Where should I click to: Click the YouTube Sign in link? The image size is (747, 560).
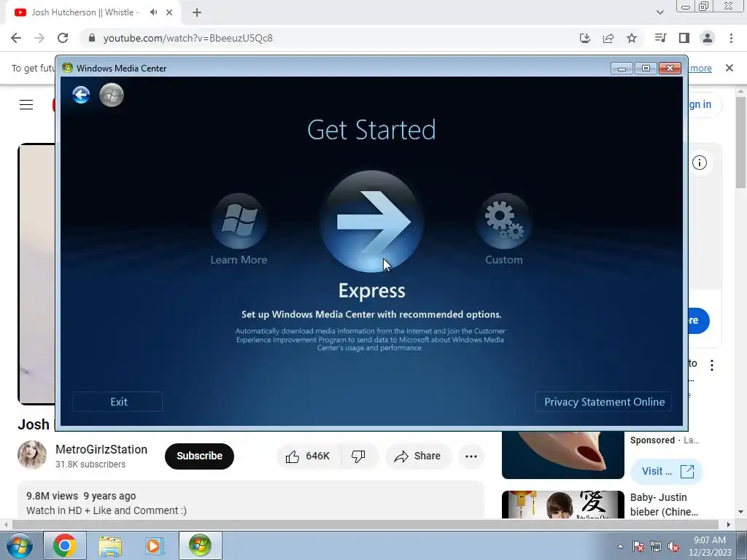pyautogui.click(x=700, y=104)
